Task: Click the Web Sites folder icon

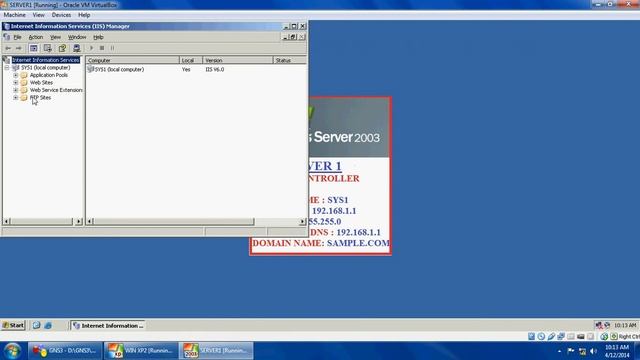Action: 24,82
